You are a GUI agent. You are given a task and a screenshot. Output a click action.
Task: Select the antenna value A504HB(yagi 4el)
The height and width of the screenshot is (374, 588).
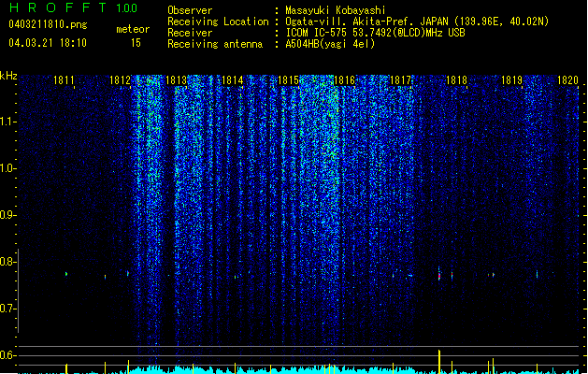click(330, 44)
